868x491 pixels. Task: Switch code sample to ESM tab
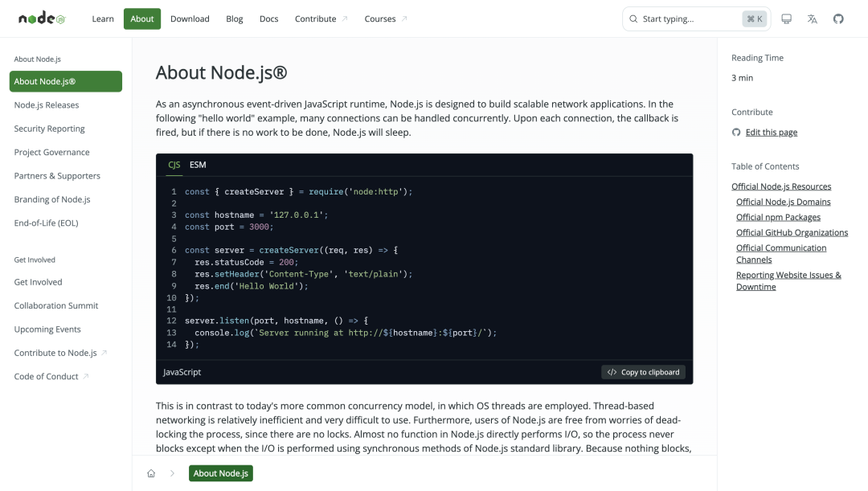click(198, 165)
